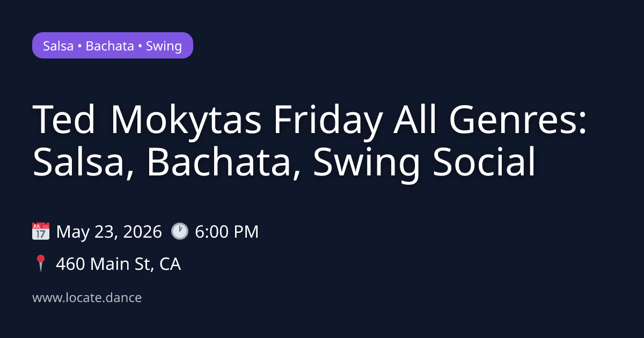Select the Salsa word in the purple tag

[x=58, y=46]
